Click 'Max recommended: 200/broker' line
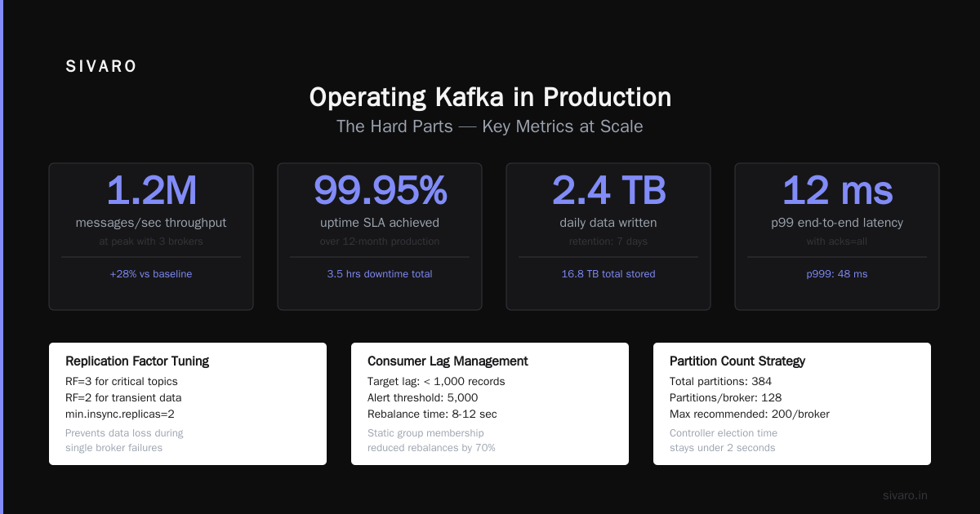Image resolution: width=980 pixels, height=514 pixels. pyautogui.click(x=750, y=414)
